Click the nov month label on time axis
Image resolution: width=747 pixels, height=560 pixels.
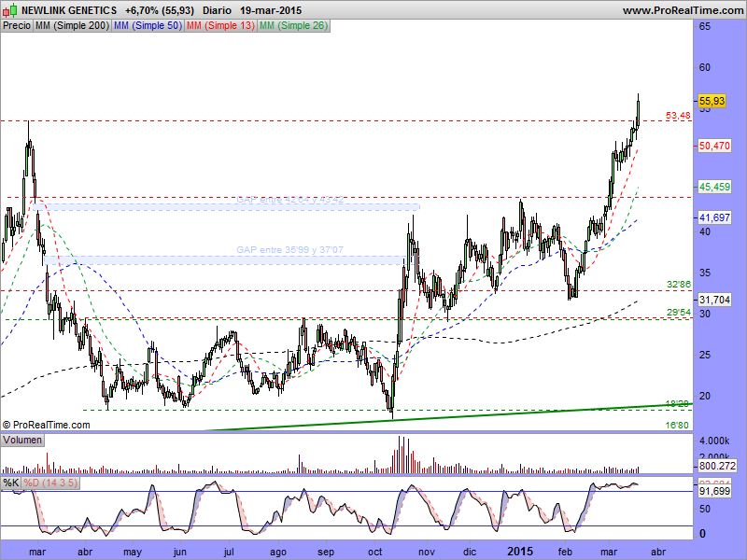tap(427, 552)
